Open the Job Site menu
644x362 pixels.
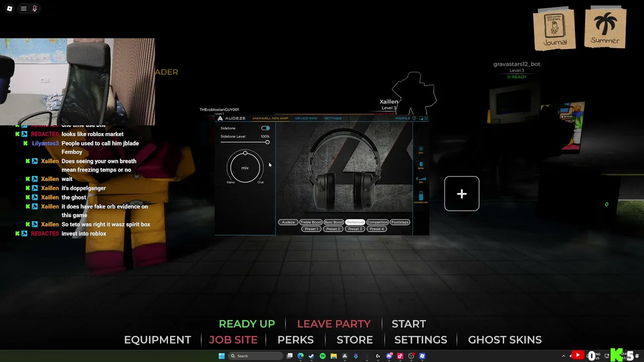point(233,340)
